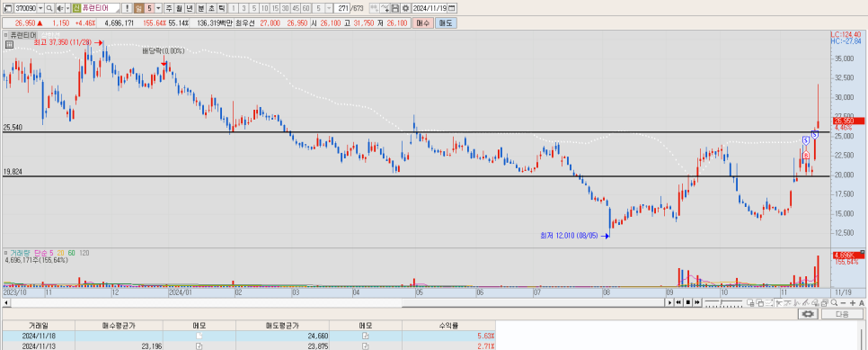Viewport: 868px width, 350px height.
Task: Choose the 10 interval preset button
Action: click(x=264, y=8)
